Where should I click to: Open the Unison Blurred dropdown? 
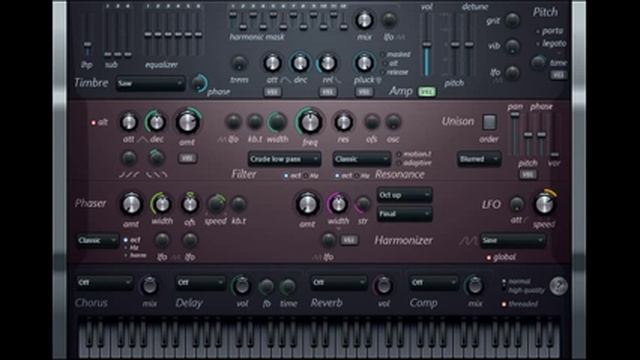click(x=479, y=159)
